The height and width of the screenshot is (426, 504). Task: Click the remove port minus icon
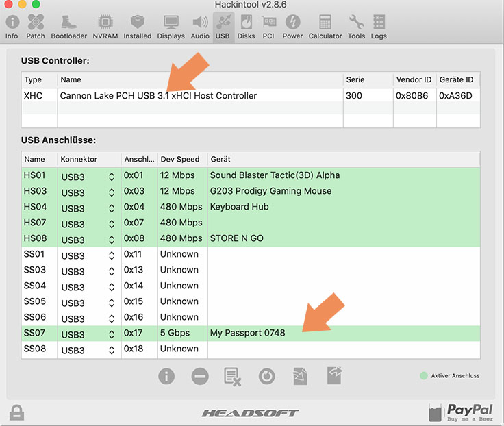point(200,376)
